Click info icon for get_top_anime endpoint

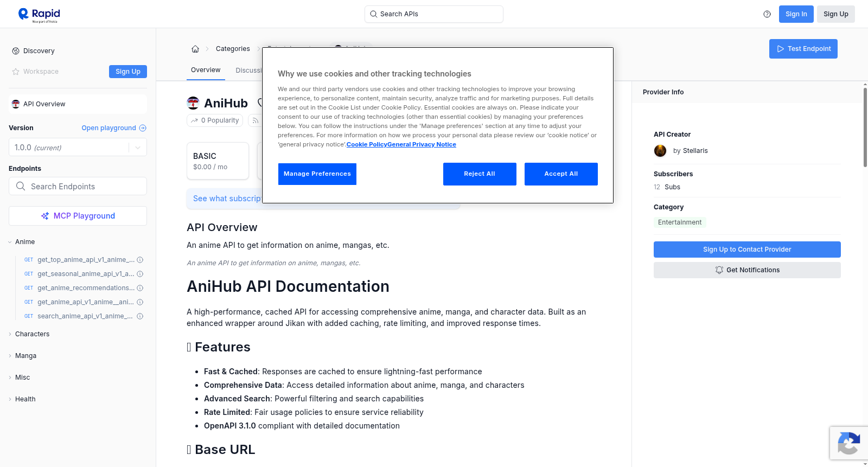coord(140,260)
